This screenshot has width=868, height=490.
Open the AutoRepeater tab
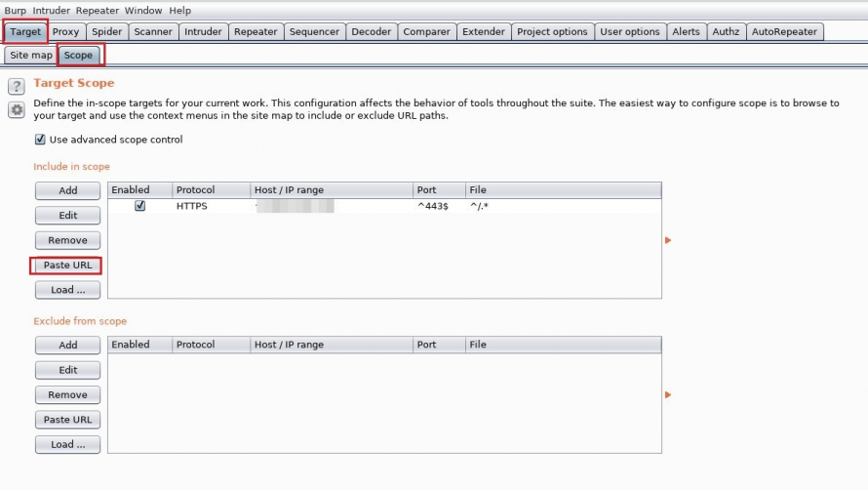tap(784, 31)
